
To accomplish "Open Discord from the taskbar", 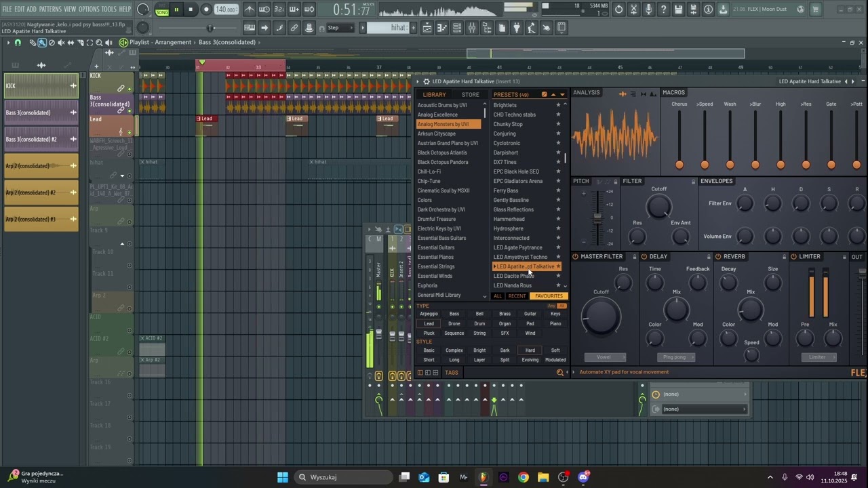I will [583, 477].
